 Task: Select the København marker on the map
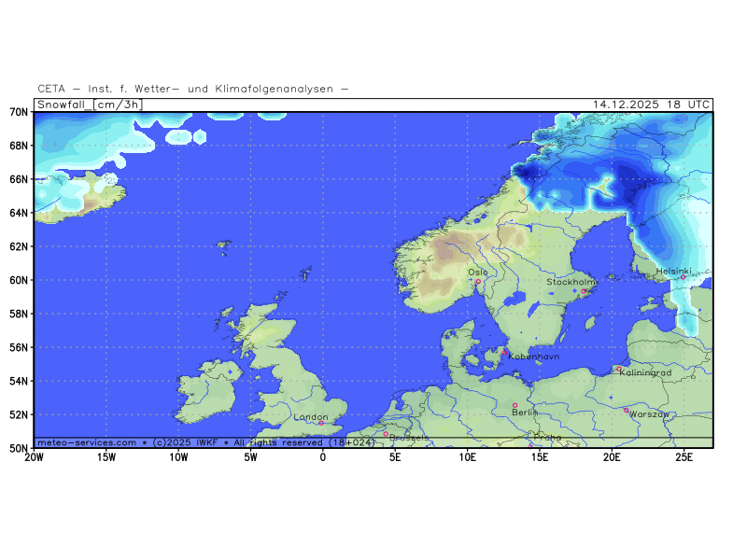click(505, 352)
